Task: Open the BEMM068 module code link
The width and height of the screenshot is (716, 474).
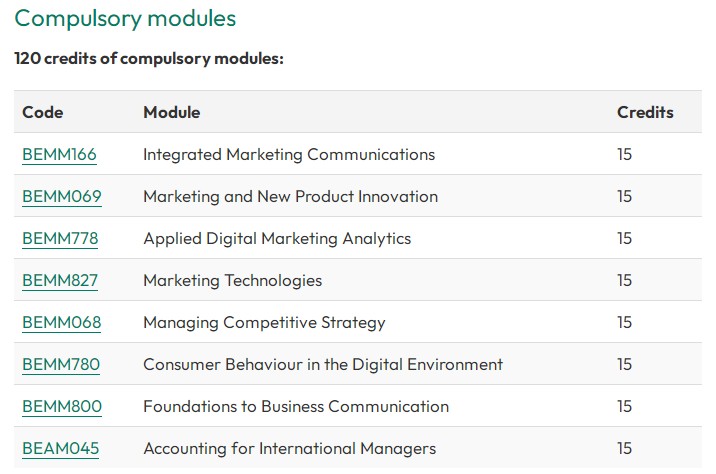Action: point(62,322)
